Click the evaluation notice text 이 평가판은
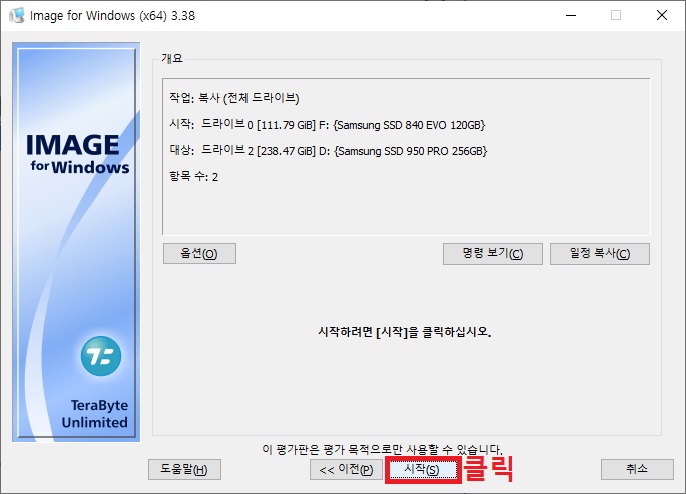The height and width of the screenshot is (494, 686). click(x=382, y=449)
